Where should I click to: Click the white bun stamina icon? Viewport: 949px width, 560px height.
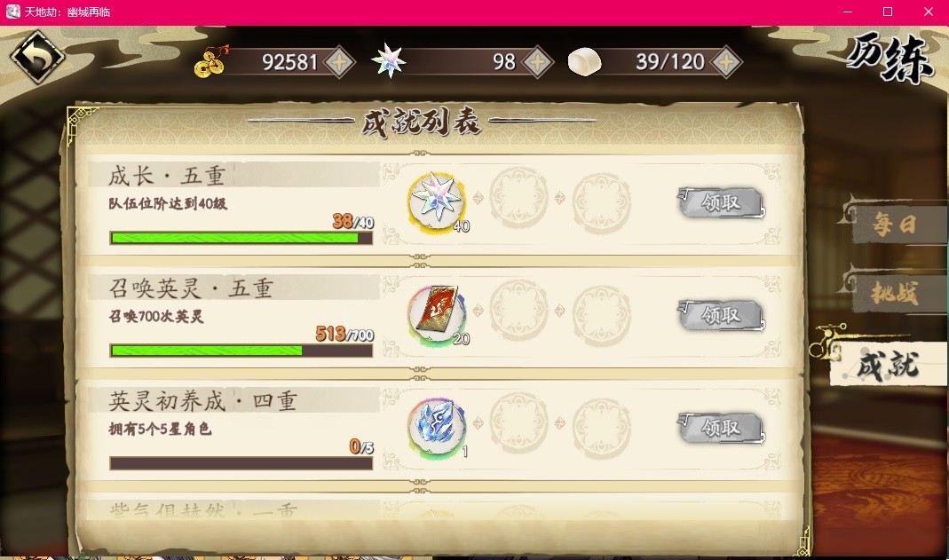pos(584,62)
